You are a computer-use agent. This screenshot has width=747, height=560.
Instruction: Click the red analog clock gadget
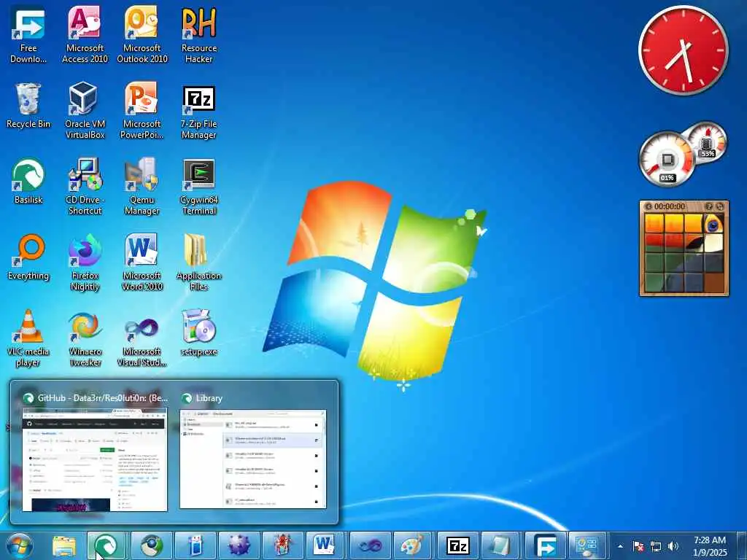pos(683,50)
